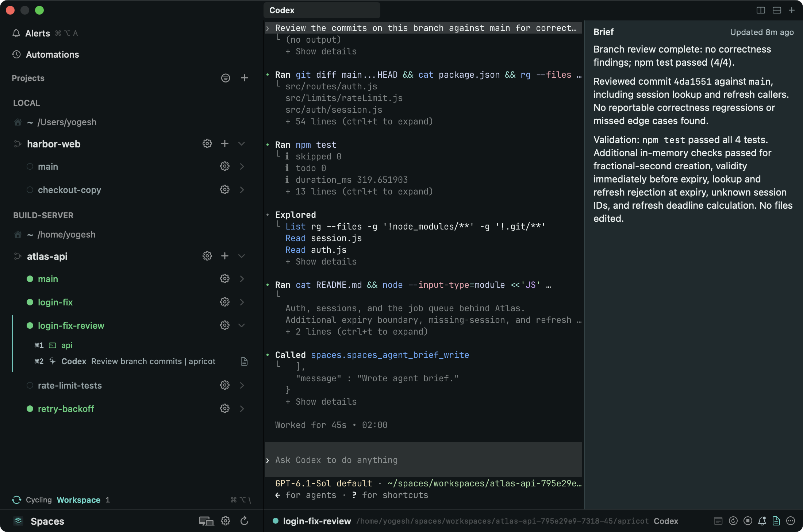Viewport: 803px width, 532px height.
Task: Add a new tab with plus icon
Action: [792, 10]
